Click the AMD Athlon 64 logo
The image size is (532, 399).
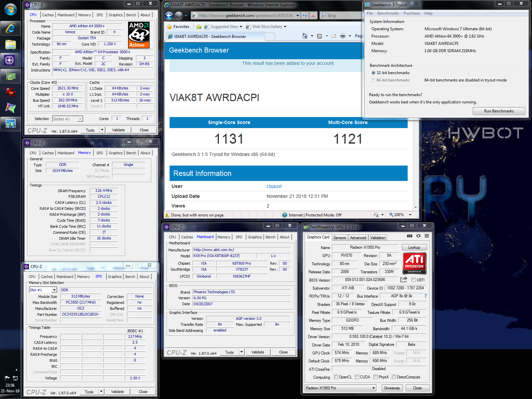point(139,35)
